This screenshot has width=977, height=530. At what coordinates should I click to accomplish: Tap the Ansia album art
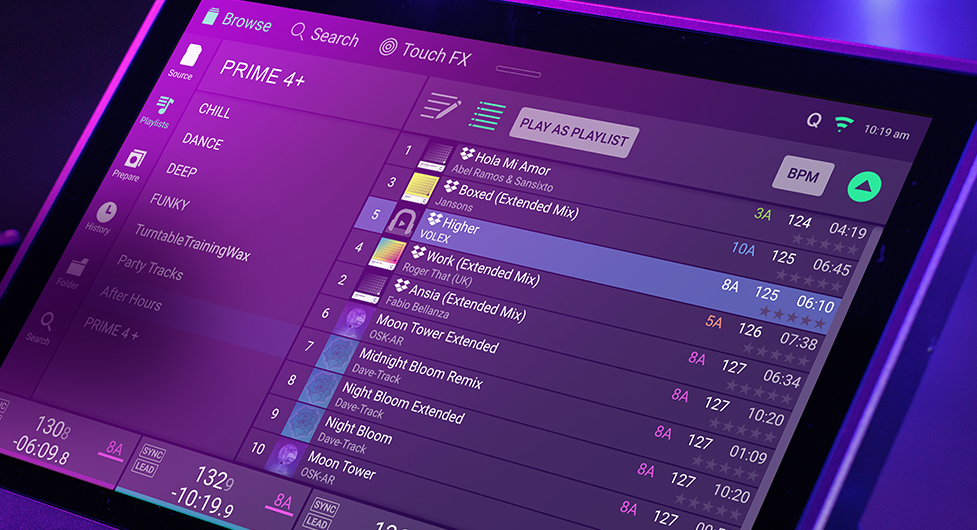[x=370, y=286]
